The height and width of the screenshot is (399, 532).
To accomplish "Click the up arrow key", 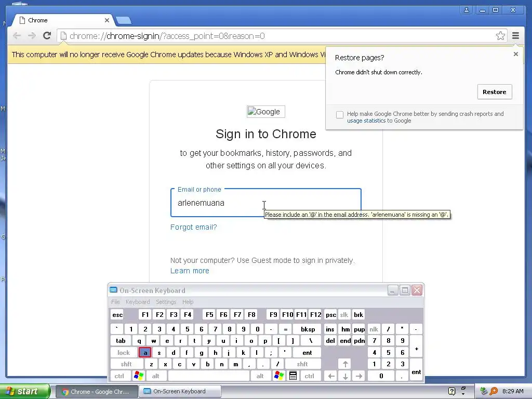I will click(x=345, y=364).
